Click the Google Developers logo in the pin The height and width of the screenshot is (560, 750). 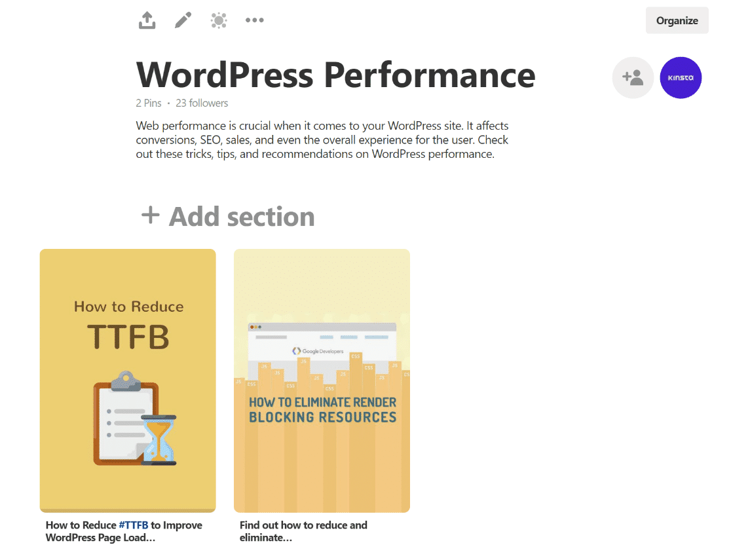318,351
